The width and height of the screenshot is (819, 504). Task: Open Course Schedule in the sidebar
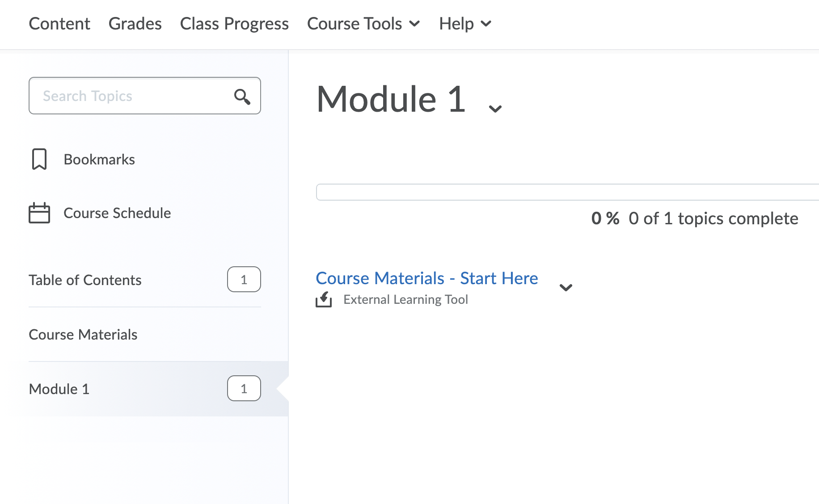click(117, 213)
